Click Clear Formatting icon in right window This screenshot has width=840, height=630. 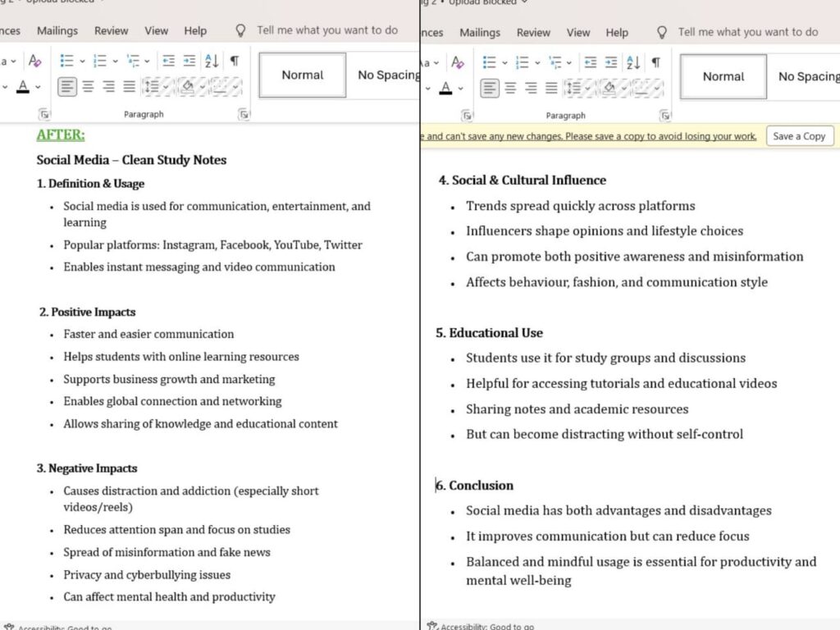[x=458, y=62]
